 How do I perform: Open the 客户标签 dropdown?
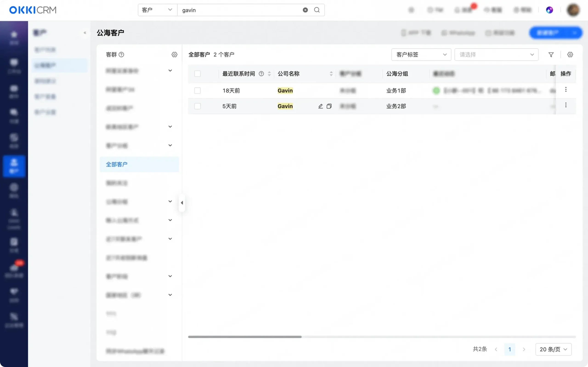pos(421,55)
